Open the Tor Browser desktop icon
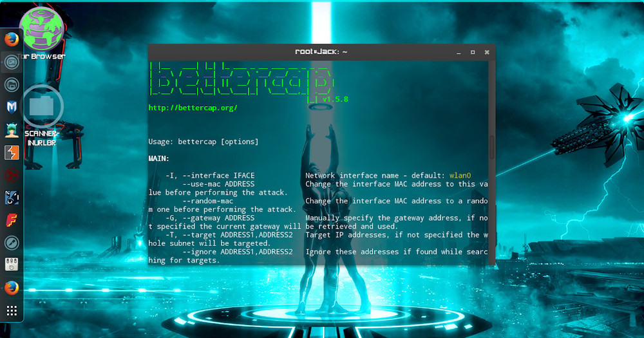Image resolution: width=644 pixels, height=338 pixels. [42, 33]
